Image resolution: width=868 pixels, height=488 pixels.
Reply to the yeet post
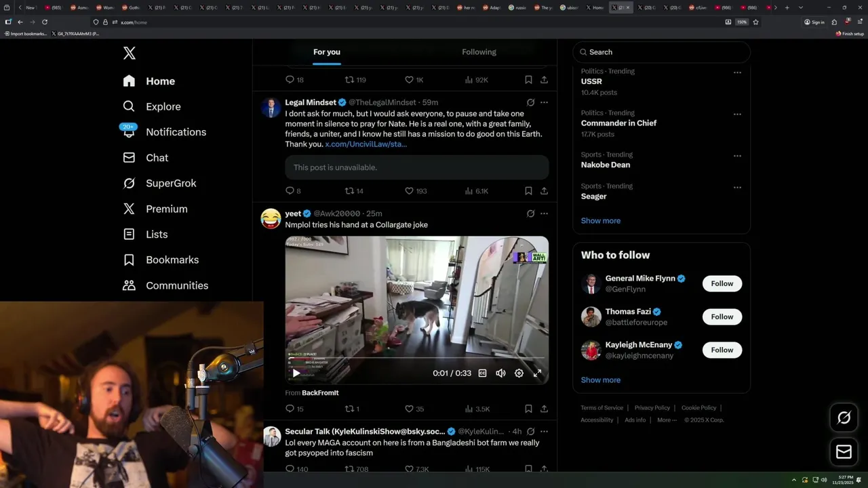(294, 409)
